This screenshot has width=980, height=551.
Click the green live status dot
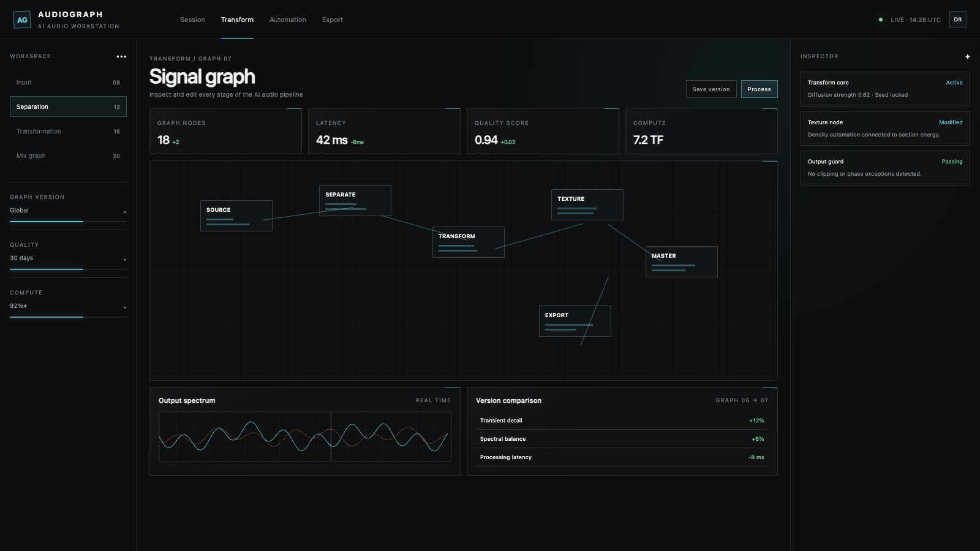(881, 20)
